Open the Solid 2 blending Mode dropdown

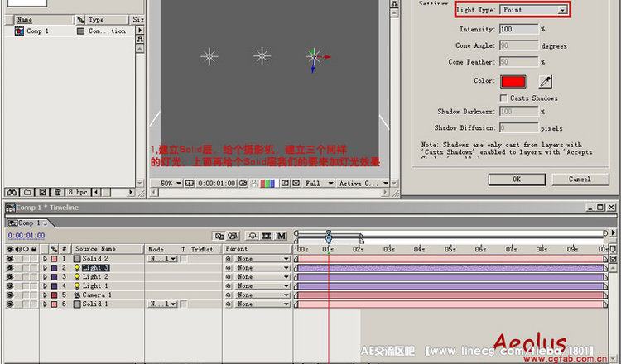(163, 259)
